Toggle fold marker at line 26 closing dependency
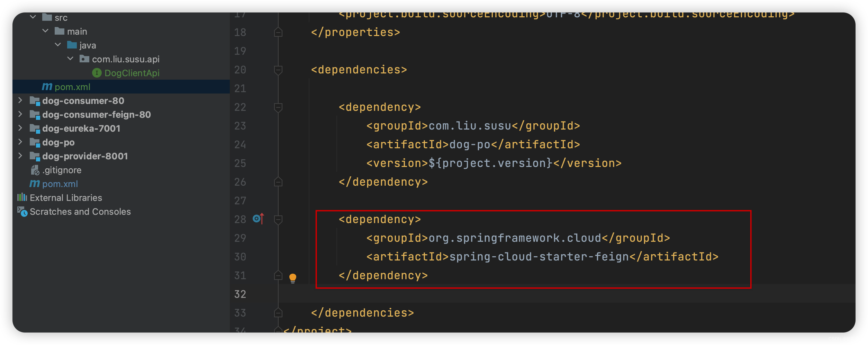Viewport: 868px width, 345px height. click(278, 182)
